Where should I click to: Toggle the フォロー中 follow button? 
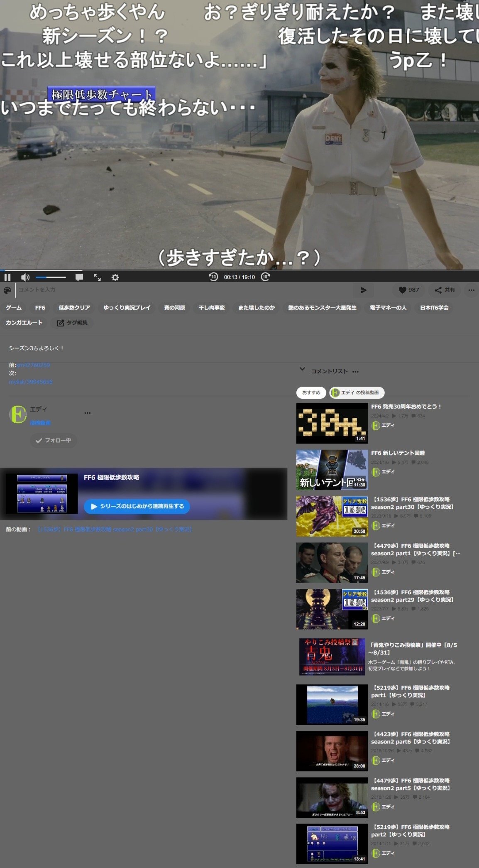pos(54,440)
